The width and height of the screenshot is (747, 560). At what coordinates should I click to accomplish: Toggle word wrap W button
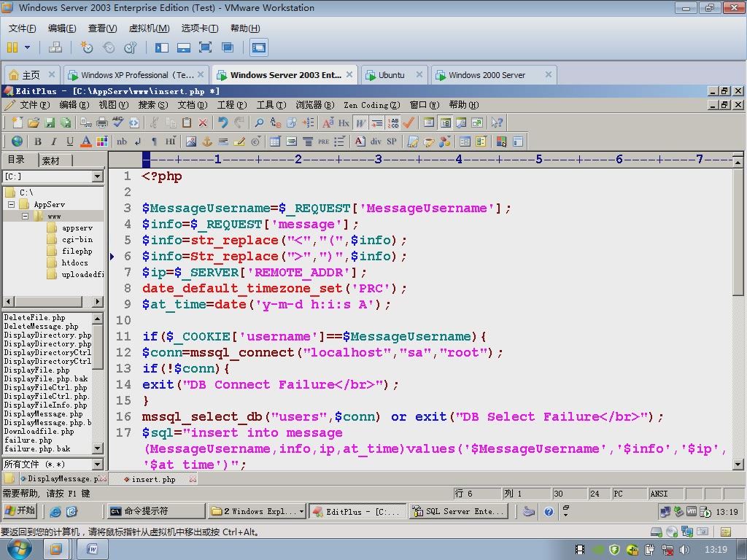(x=360, y=122)
